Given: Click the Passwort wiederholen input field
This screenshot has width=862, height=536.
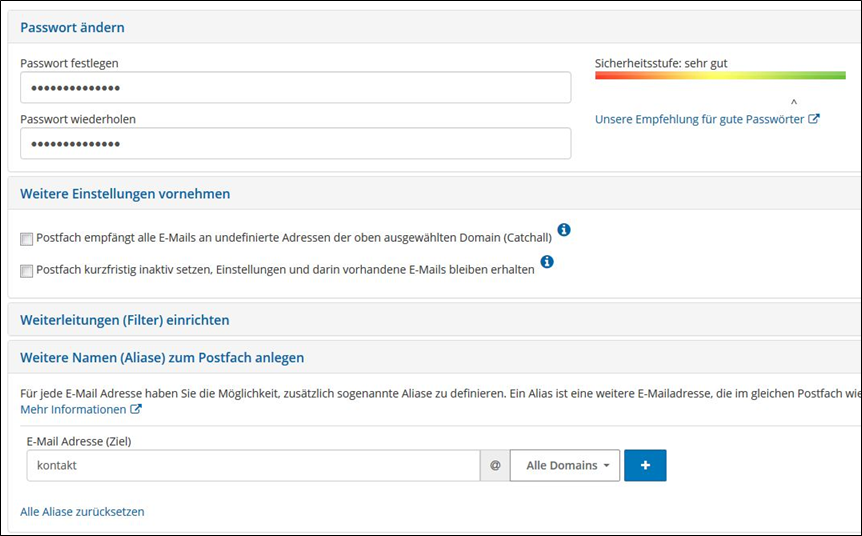Looking at the screenshot, I should pyautogui.click(x=296, y=143).
